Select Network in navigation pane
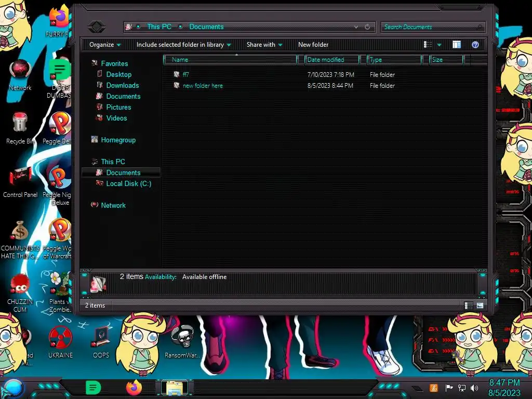The width and height of the screenshot is (532, 399). point(113,205)
